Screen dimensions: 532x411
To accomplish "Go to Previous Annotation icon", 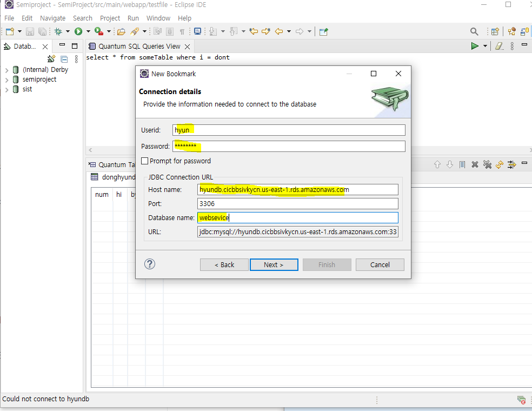I will [x=234, y=31].
